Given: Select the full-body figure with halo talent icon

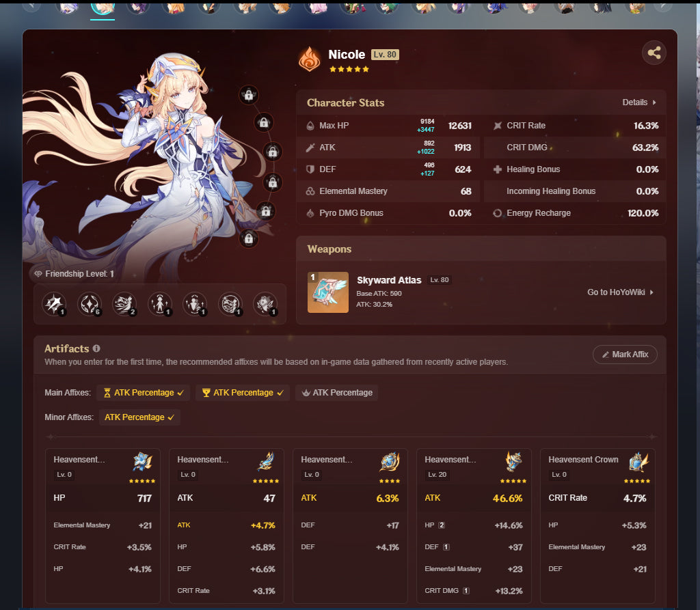Looking at the screenshot, I should (160, 305).
